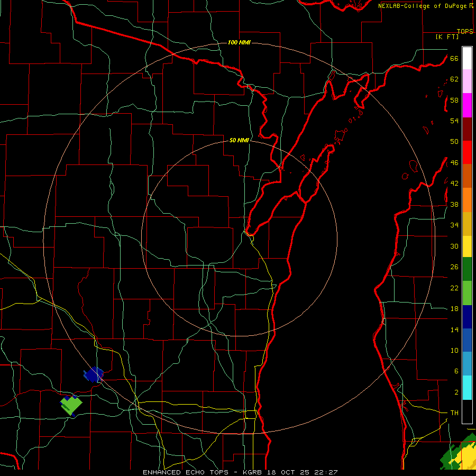Click the cyan legend swatch near 2

pos(467,388)
